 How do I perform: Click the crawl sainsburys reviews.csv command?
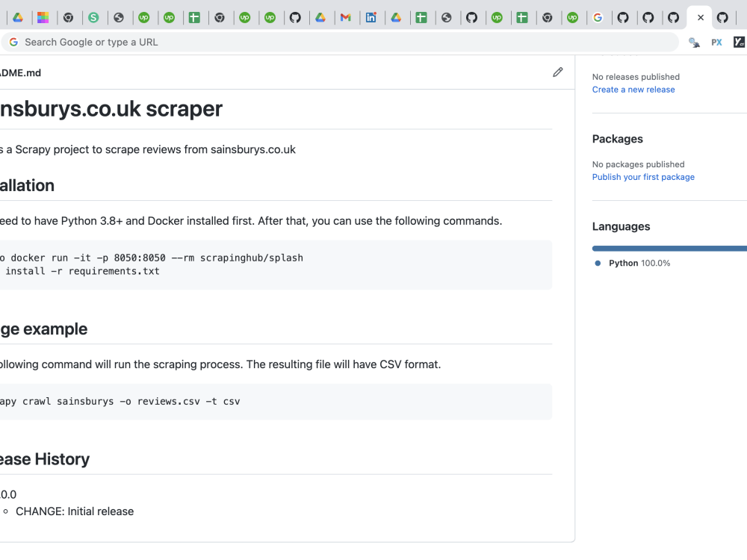pyautogui.click(x=120, y=402)
